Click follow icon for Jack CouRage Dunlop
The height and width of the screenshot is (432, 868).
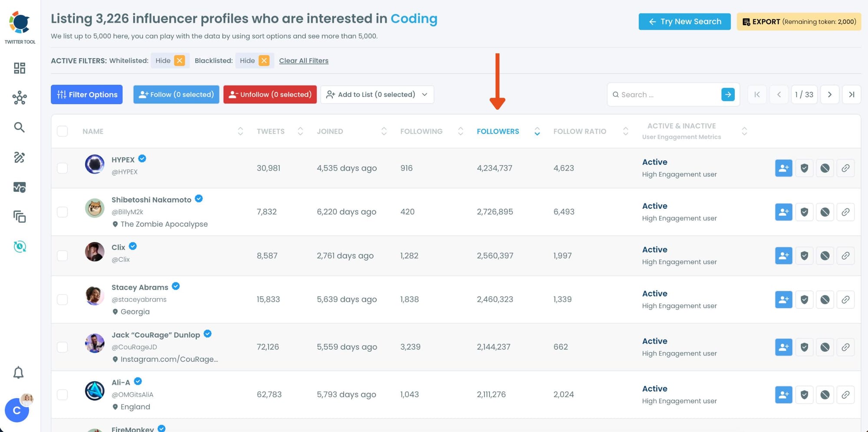(x=783, y=347)
